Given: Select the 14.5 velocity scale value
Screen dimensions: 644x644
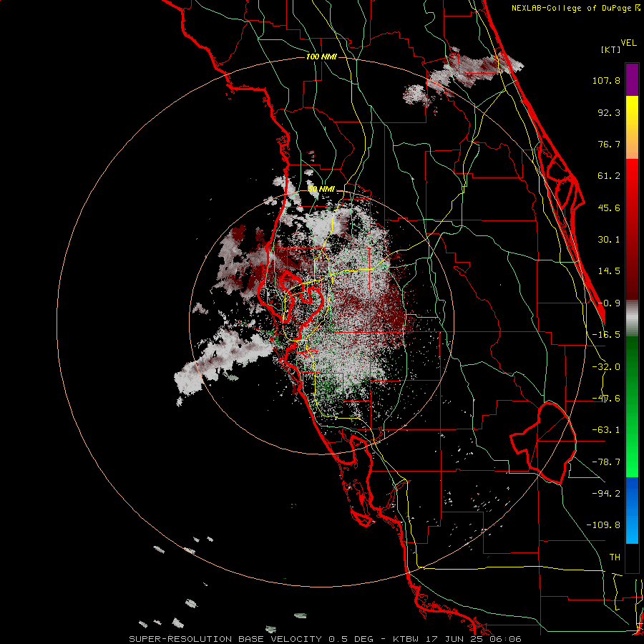Looking at the screenshot, I should click(x=609, y=271).
